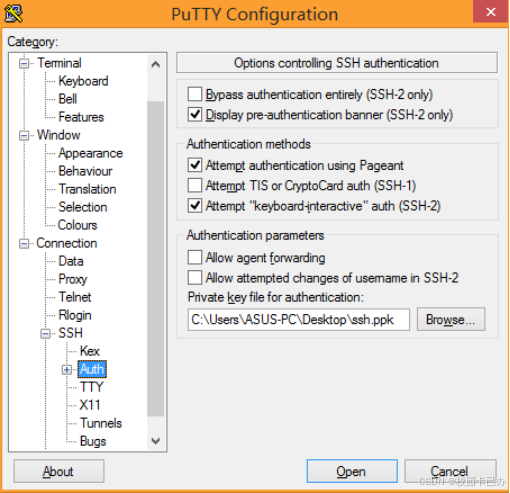The height and width of the screenshot is (493, 510).
Task: Open Bugs settings
Action: coord(93,441)
